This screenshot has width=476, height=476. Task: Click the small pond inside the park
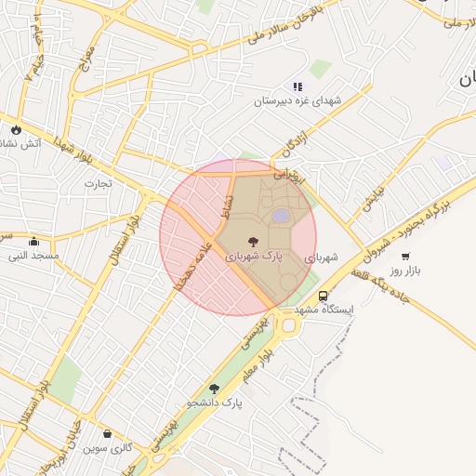coord(282,216)
